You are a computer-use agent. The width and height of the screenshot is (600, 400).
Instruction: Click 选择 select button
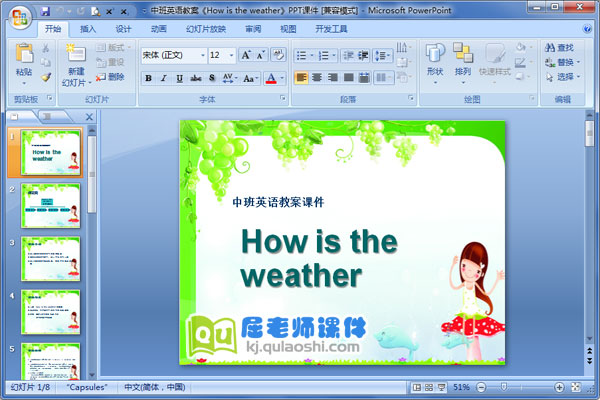tap(562, 77)
